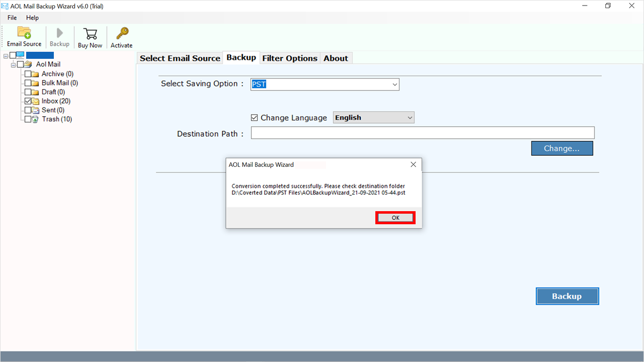Collapse the root computer tree node
The height and width of the screenshot is (362, 644).
tap(6, 55)
